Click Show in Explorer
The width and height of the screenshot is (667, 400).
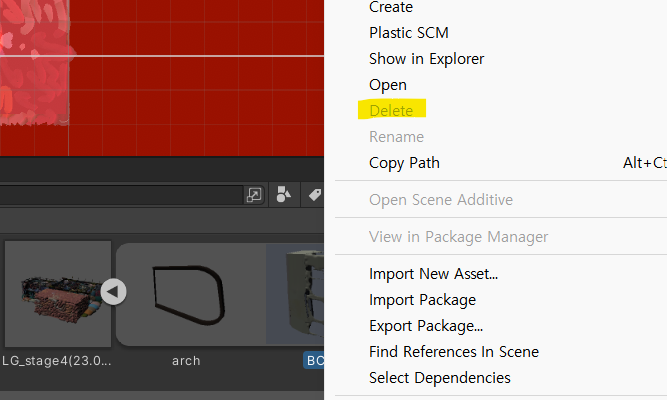tap(426, 59)
